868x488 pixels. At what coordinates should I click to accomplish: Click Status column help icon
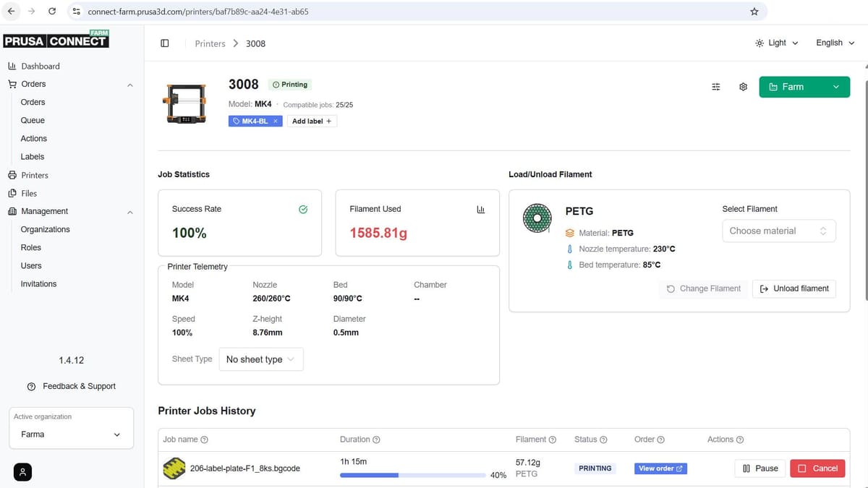(x=603, y=440)
